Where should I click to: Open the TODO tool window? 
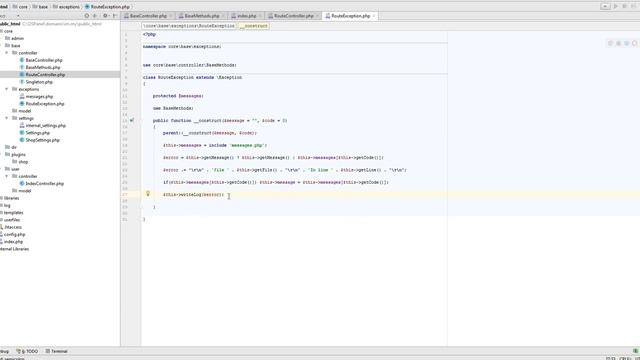(x=27, y=351)
